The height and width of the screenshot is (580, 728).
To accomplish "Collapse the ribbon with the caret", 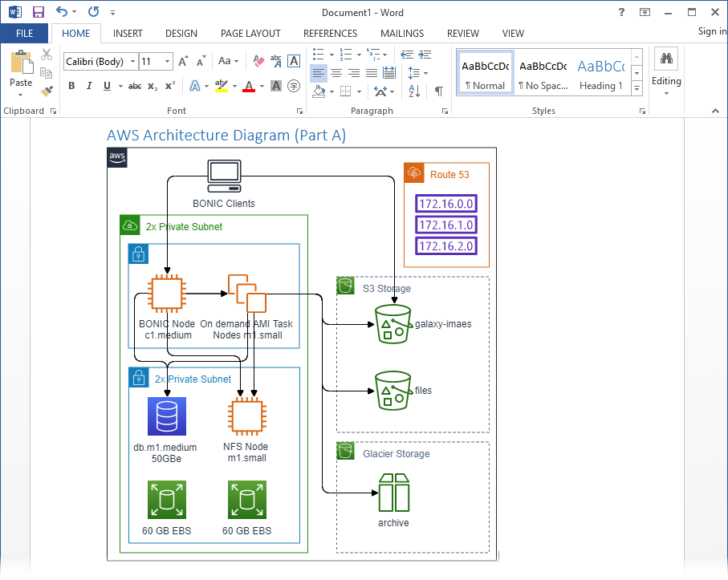I will tap(715, 111).
